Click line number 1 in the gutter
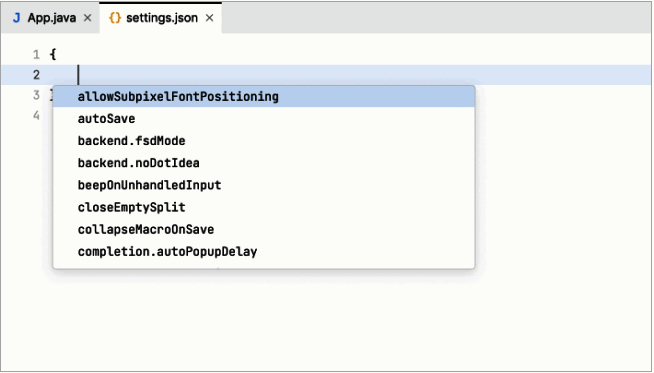The height and width of the screenshot is (373, 654). [x=36, y=55]
